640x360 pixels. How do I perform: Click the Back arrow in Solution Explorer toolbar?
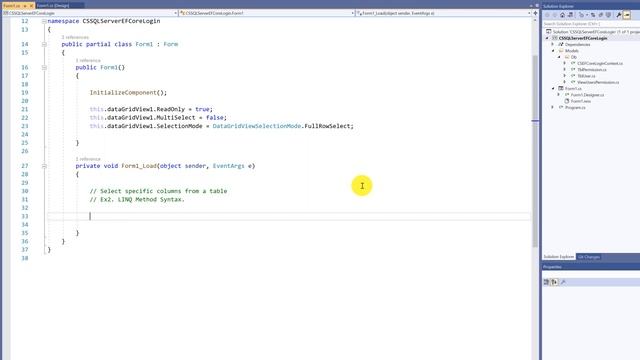tap(547, 15)
